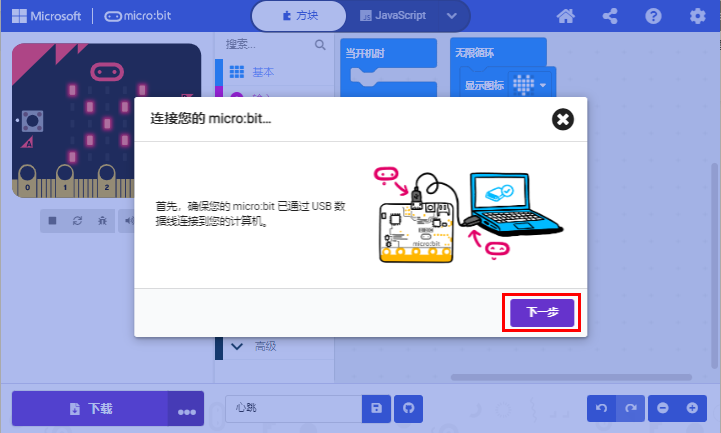Toggle simulator debug mode bug icon
Image resolution: width=721 pixels, height=433 pixels.
tap(102, 221)
